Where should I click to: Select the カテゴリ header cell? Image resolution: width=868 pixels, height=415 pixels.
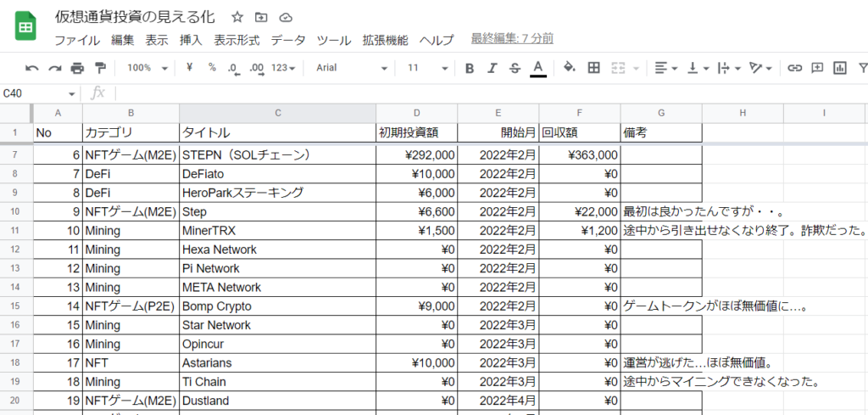pos(131,133)
